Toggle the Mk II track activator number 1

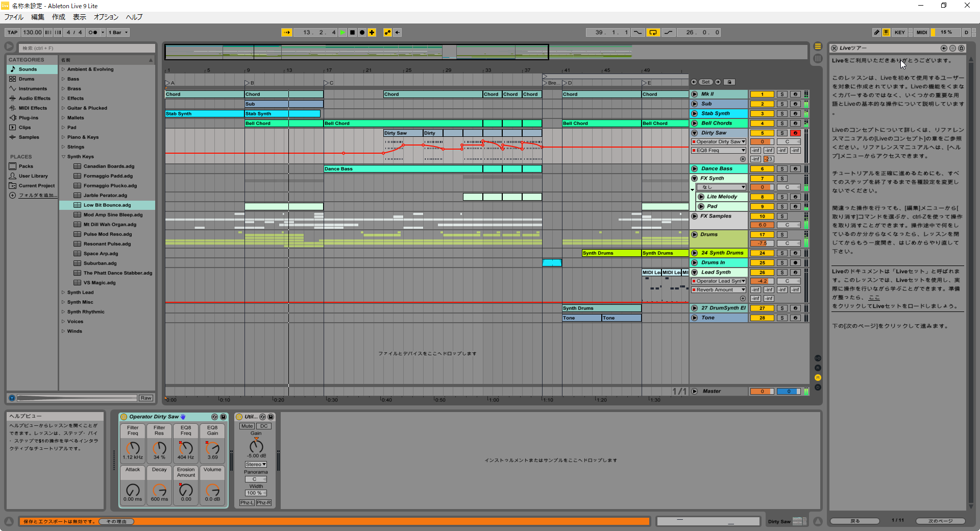point(762,94)
